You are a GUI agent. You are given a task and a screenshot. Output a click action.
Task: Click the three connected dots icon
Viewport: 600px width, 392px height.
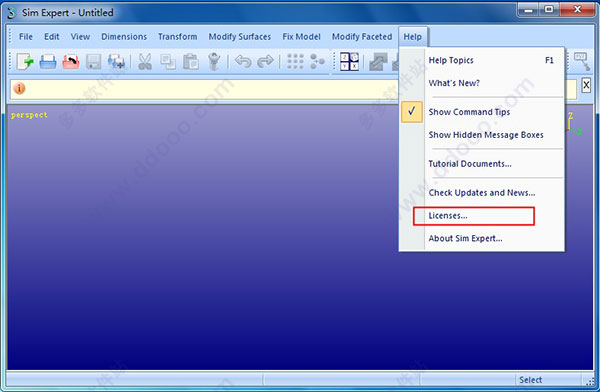[x=317, y=61]
